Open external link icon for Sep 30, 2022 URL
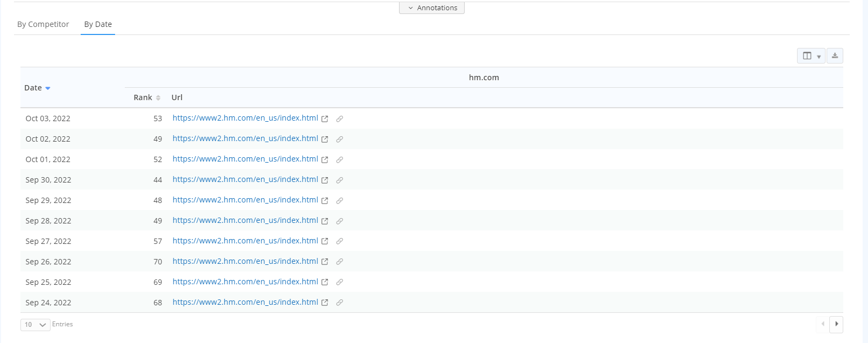 (x=325, y=180)
